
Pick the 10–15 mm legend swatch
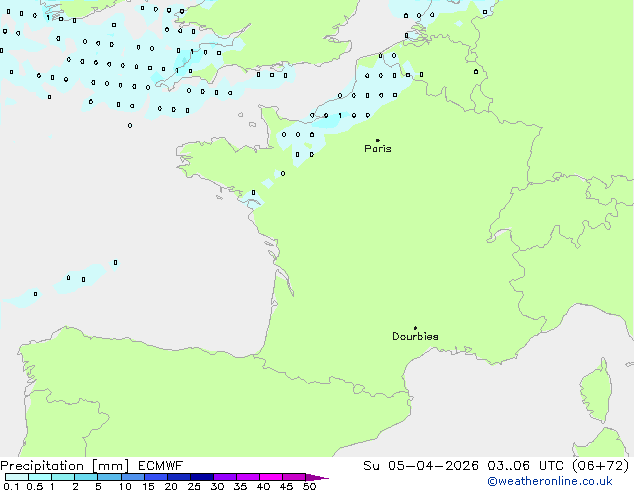pos(132,477)
